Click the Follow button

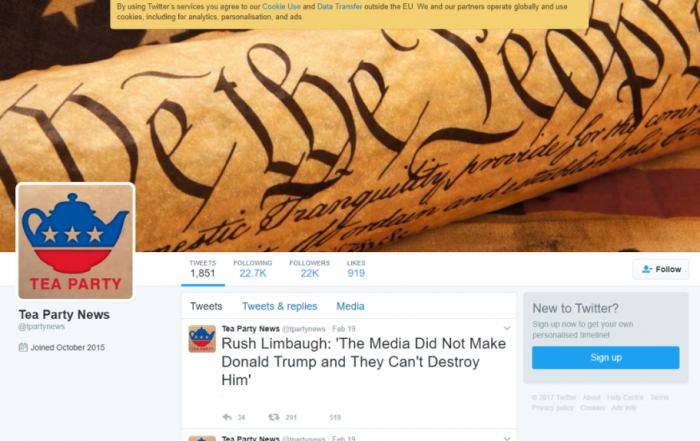(661, 269)
